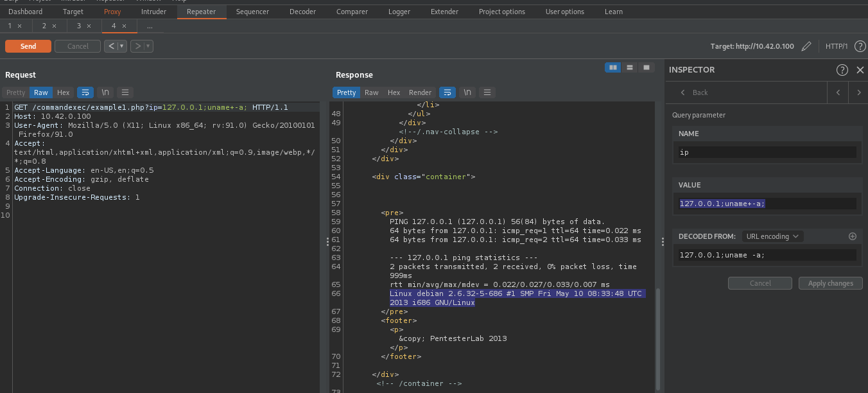Switch response view to Raw
The width and height of the screenshot is (868, 393).
pos(372,92)
